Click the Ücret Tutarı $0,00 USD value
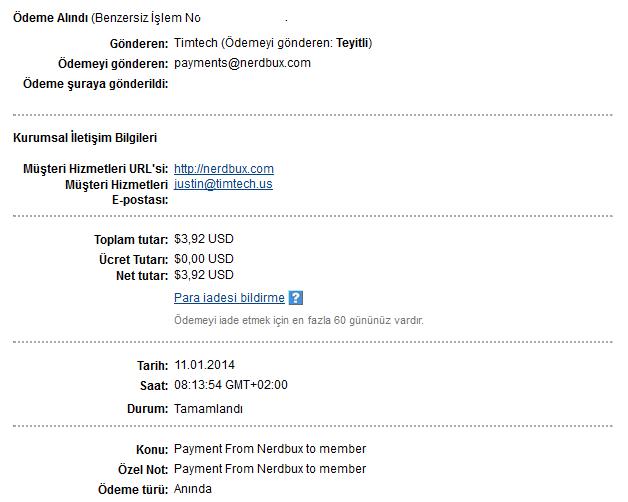Image resolution: width=628 pixels, height=502 pixels. click(x=204, y=259)
